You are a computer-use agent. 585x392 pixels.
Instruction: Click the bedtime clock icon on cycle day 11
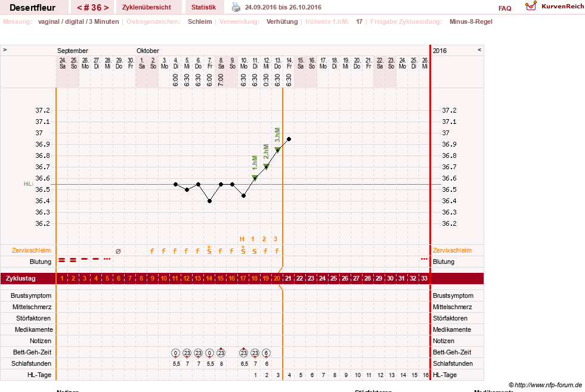pyautogui.click(x=176, y=353)
